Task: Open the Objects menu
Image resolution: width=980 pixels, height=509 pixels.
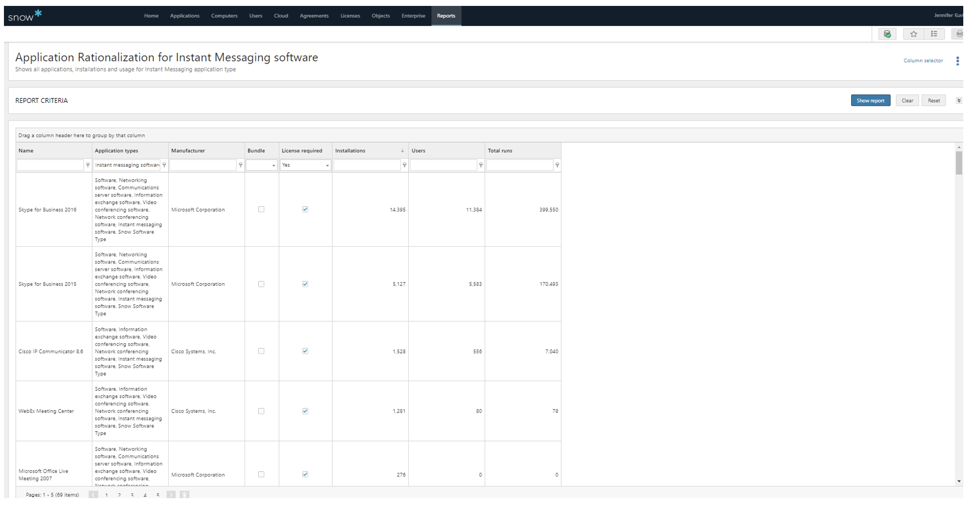Action: coord(381,16)
